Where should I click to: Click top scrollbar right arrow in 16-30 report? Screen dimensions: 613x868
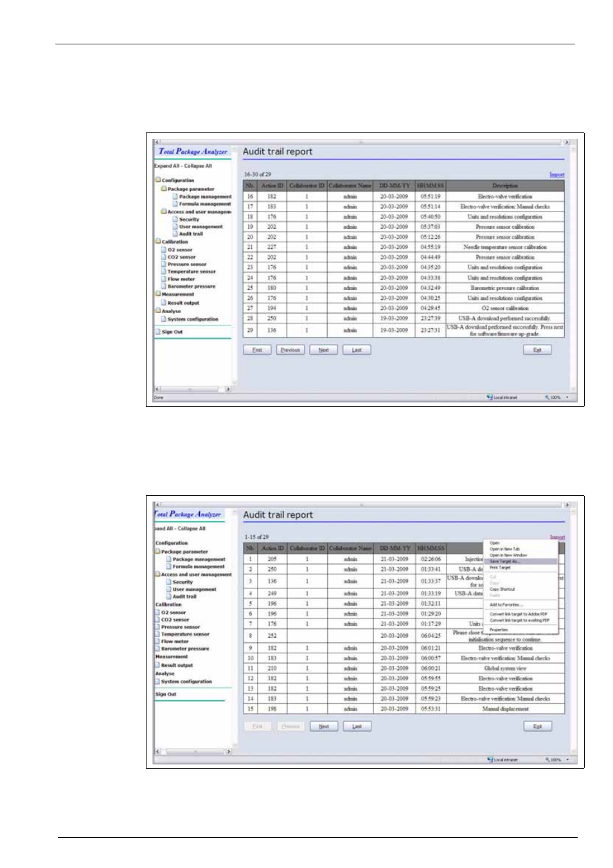click(x=566, y=142)
